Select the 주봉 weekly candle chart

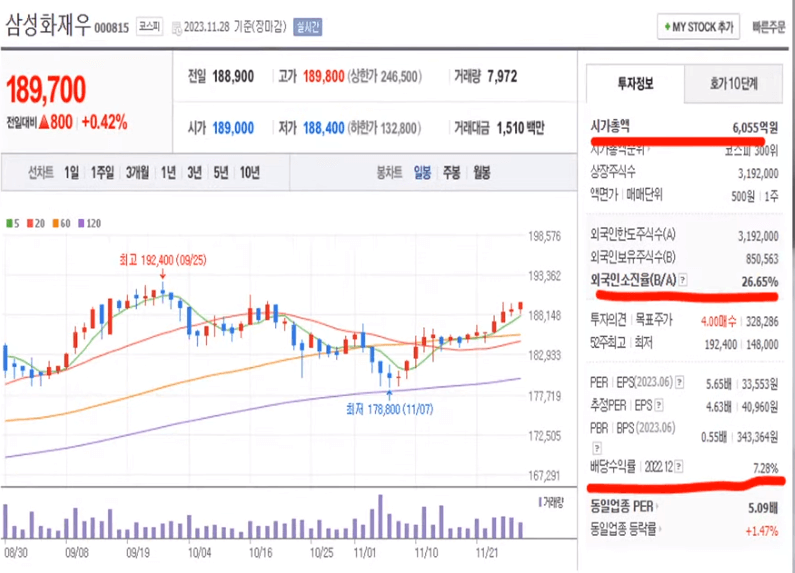451,173
